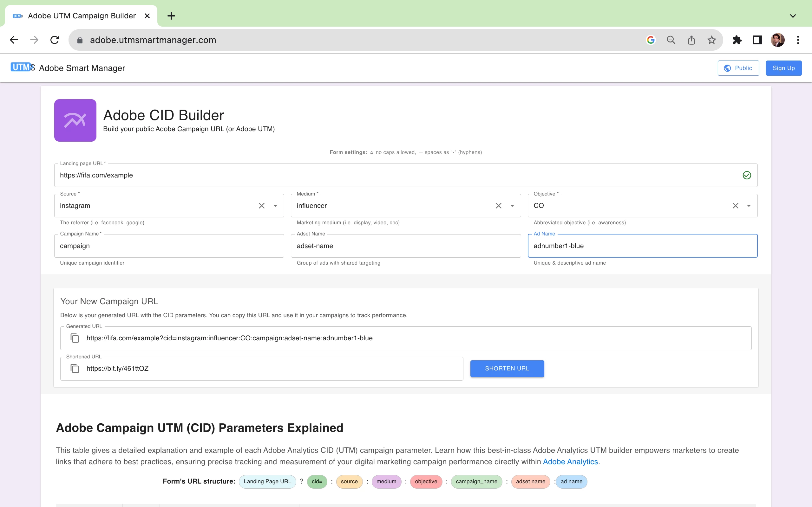Expand the Medium dropdown list

pos(512,206)
